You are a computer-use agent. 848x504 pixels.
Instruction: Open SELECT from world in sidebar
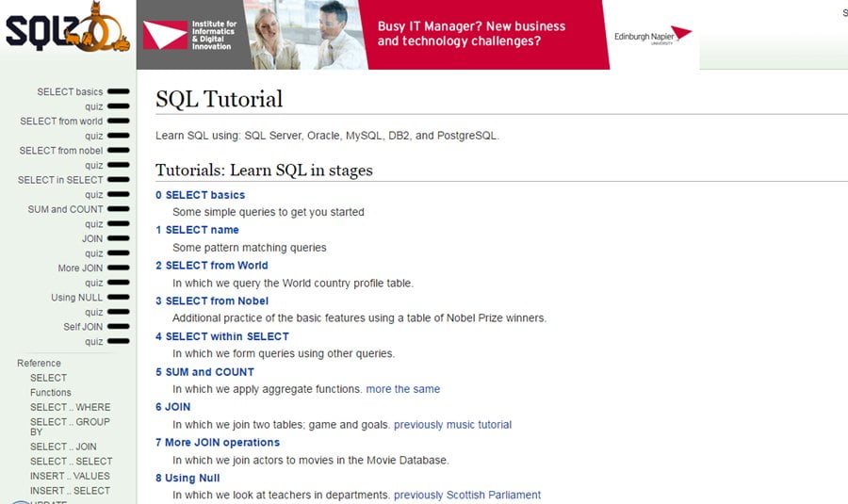[x=61, y=122]
